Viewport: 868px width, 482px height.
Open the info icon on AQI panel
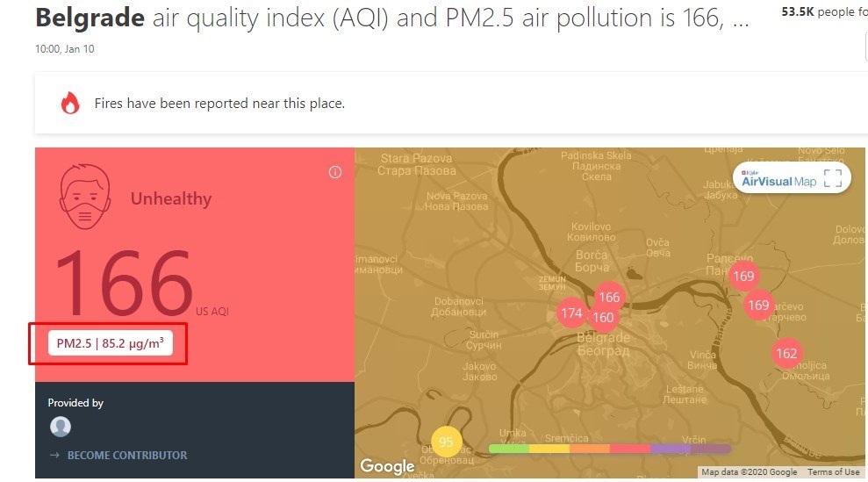pyautogui.click(x=335, y=172)
